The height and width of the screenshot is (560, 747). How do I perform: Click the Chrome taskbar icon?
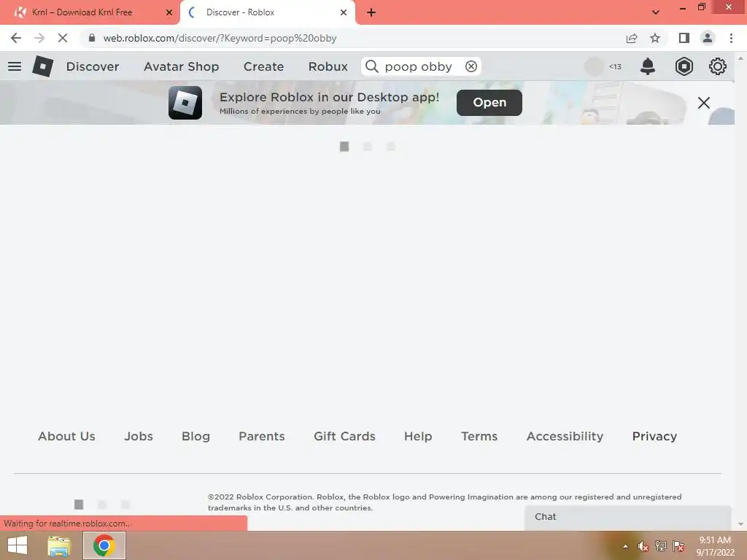click(x=104, y=545)
